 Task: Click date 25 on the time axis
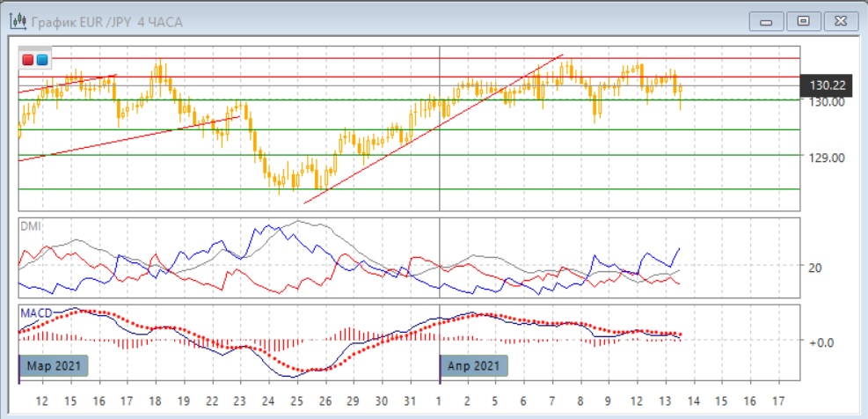pos(296,400)
